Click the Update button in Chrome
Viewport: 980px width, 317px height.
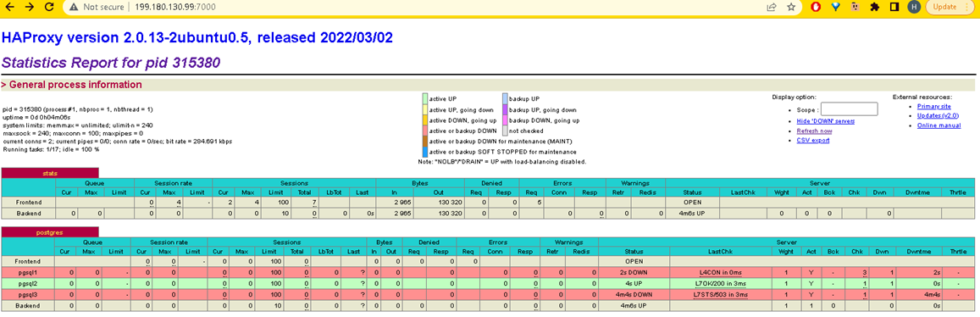click(x=944, y=7)
